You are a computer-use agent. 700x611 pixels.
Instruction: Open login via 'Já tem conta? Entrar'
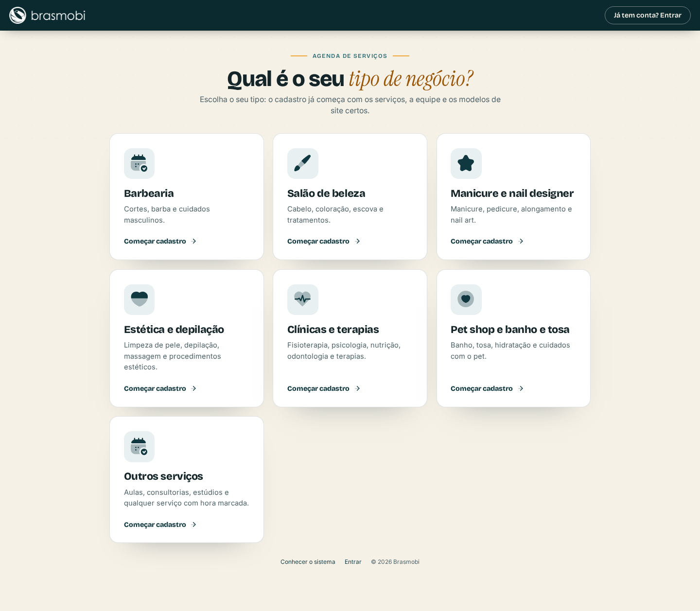click(x=647, y=15)
